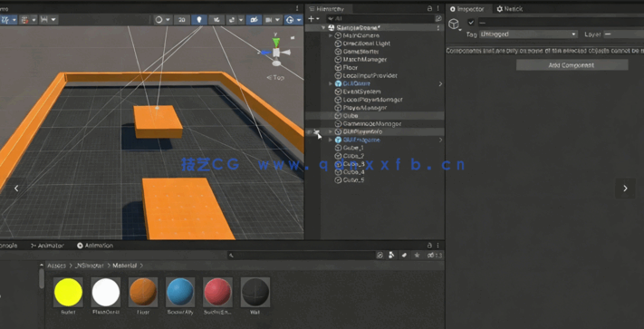Click the Project panel search field

(301, 256)
